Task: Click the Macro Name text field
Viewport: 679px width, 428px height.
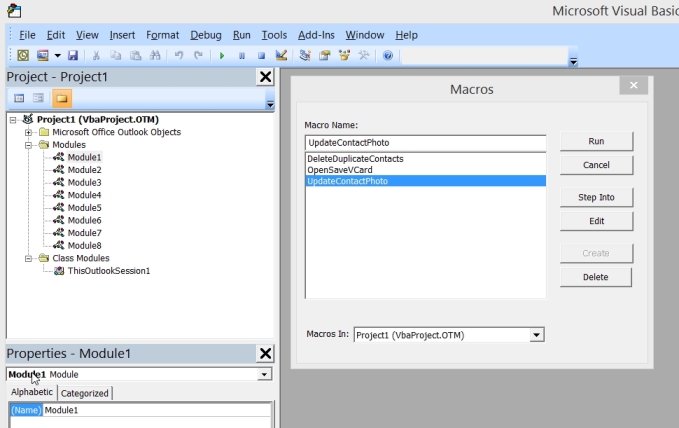Action: [x=425, y=143]
